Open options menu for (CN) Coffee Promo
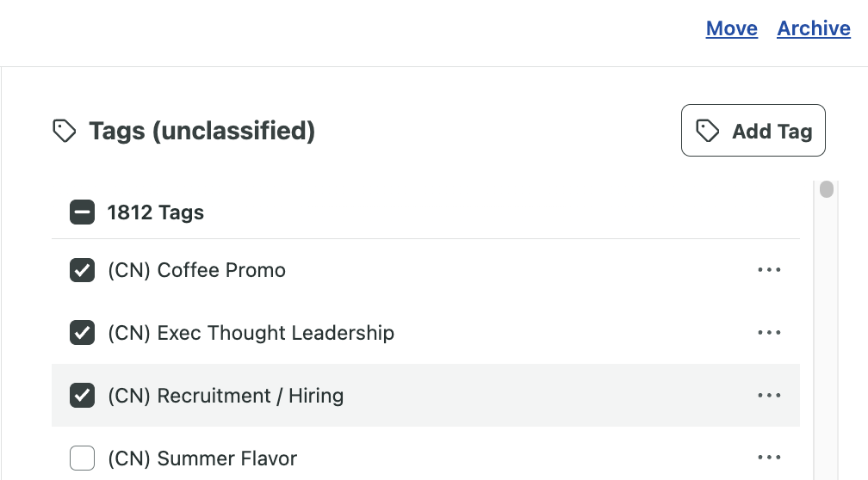The width and height of the screenshot is (868, 480). [770, 270]
